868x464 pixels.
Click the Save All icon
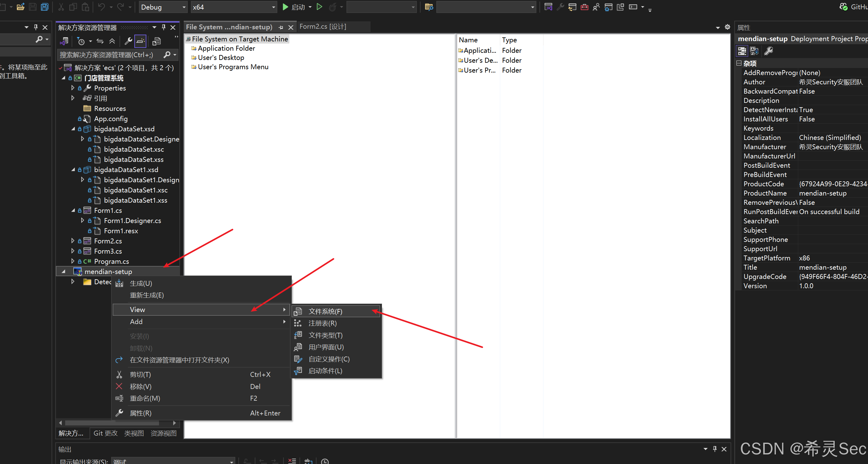tap(44, 7)
